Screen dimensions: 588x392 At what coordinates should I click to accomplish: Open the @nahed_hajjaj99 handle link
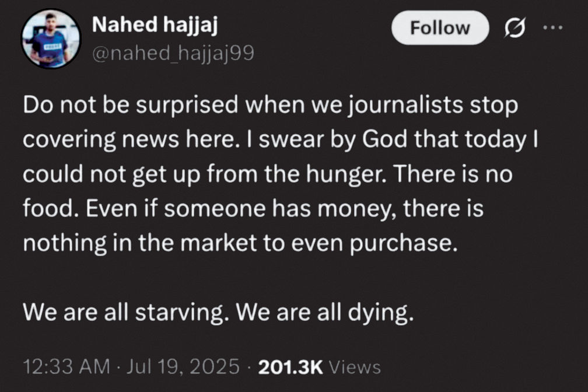click(x=173, y=54)
